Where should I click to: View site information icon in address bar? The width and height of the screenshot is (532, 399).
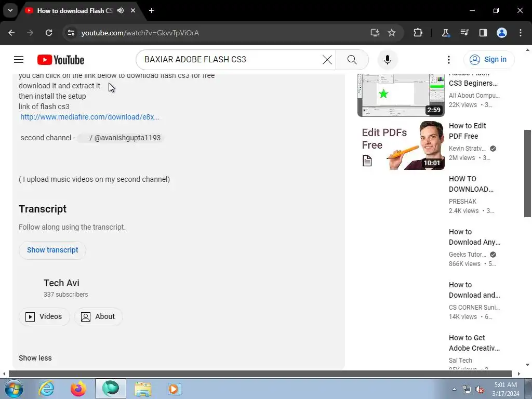click(x=71, y=33)
